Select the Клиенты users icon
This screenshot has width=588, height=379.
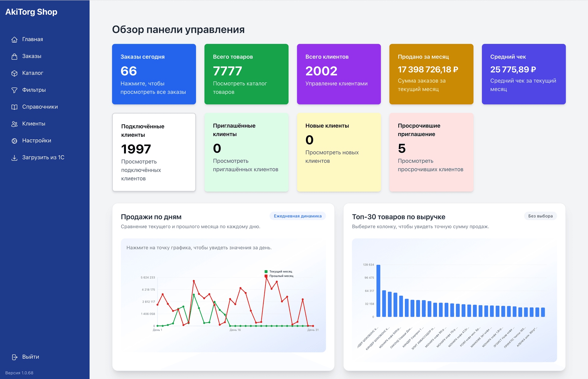[x=14, y=124]
